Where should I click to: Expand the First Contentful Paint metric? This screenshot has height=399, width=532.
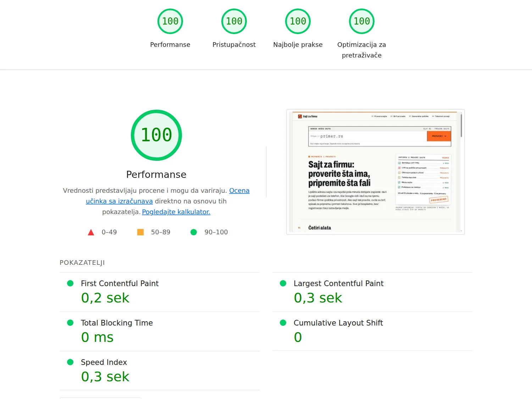pyautogui.click(x=160, y=292)
